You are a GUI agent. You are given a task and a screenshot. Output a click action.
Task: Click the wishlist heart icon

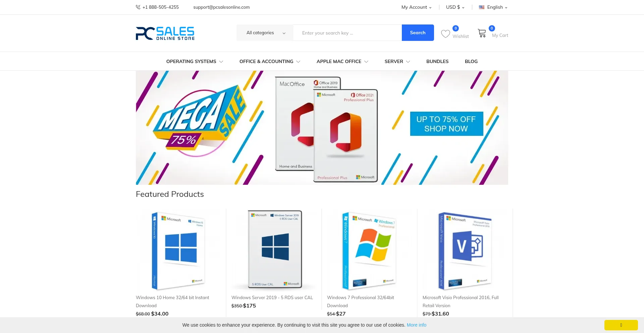tap(445, 34)
